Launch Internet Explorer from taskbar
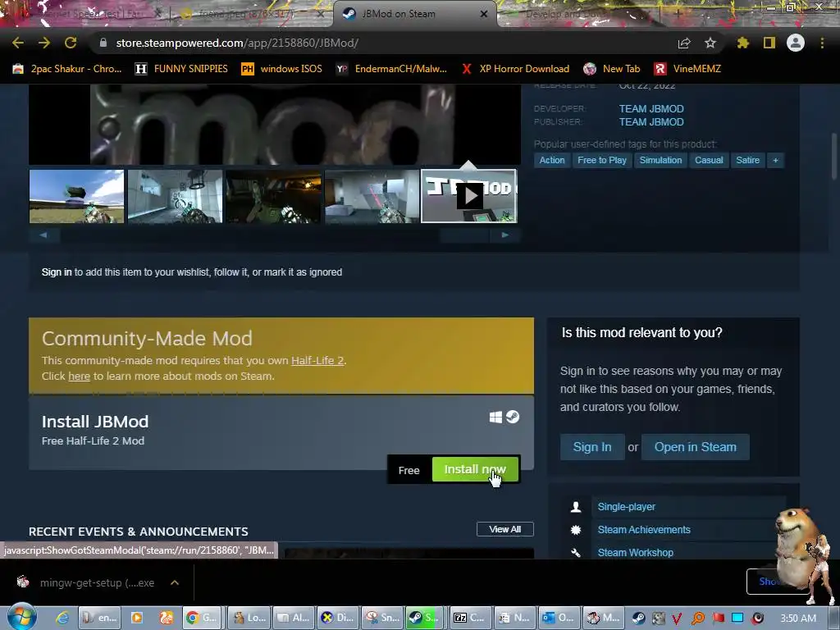 (62, 618)
